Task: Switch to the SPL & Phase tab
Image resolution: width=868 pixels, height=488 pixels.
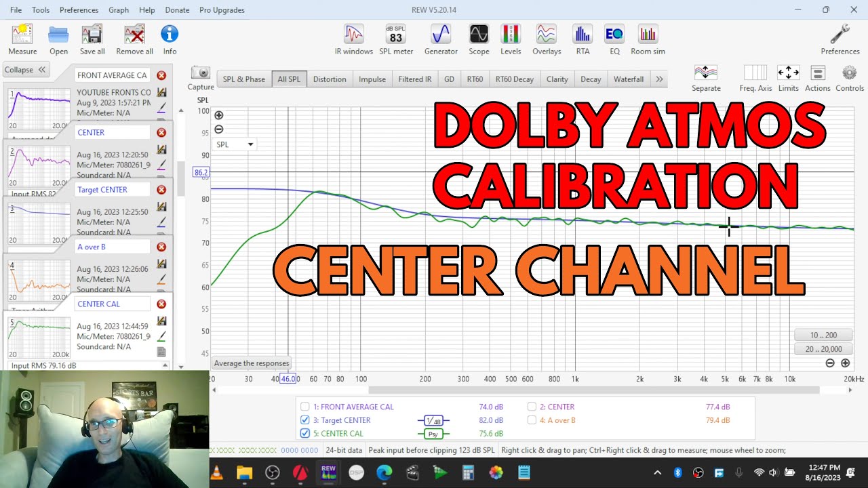Action: click(x=244, y=79)
